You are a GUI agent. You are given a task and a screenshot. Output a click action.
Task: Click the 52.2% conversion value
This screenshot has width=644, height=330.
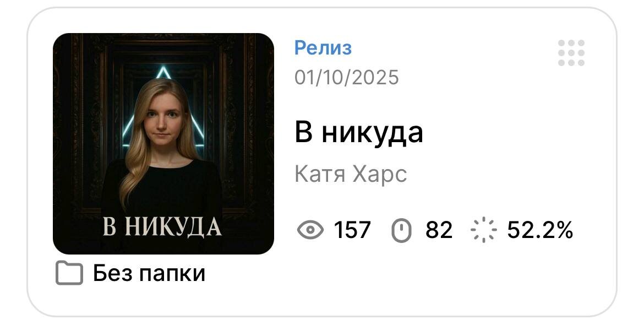(x=539, y=230)
